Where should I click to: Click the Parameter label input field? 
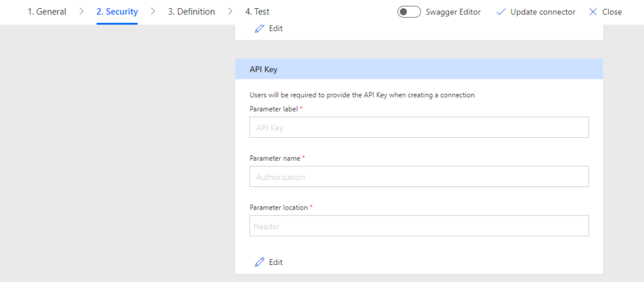coord(419,127)
